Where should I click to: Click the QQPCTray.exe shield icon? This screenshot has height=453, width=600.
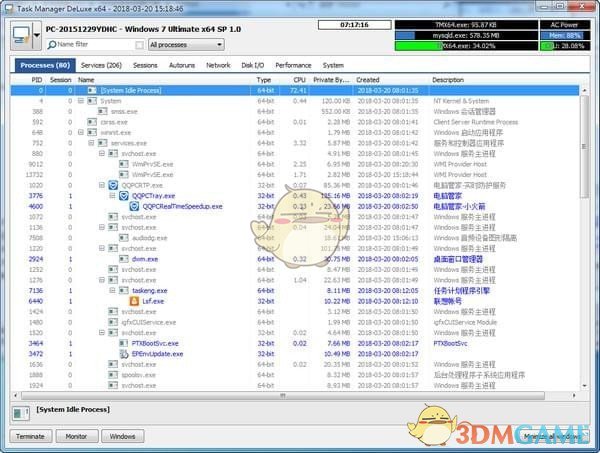(x=124, y=196)
